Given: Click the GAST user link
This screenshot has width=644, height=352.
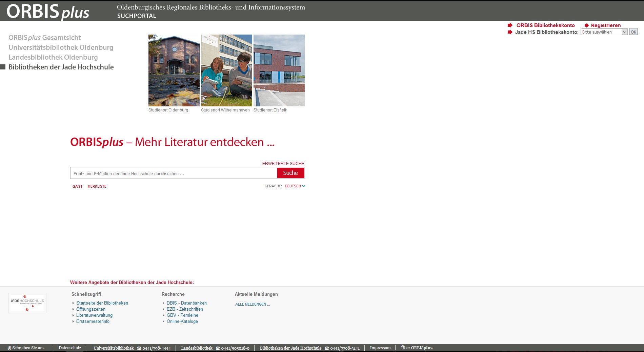Looking at the screenshot, I should (78, 186).
